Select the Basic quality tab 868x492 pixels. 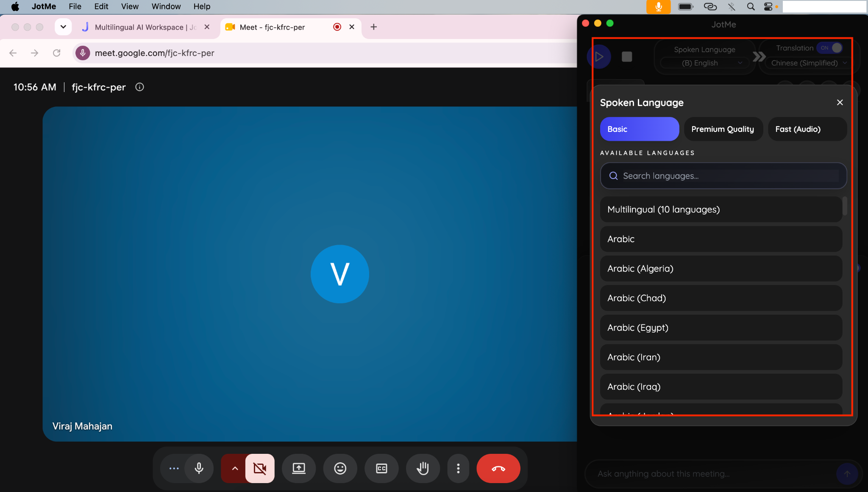pyautogui.click(x=639, y=129)
